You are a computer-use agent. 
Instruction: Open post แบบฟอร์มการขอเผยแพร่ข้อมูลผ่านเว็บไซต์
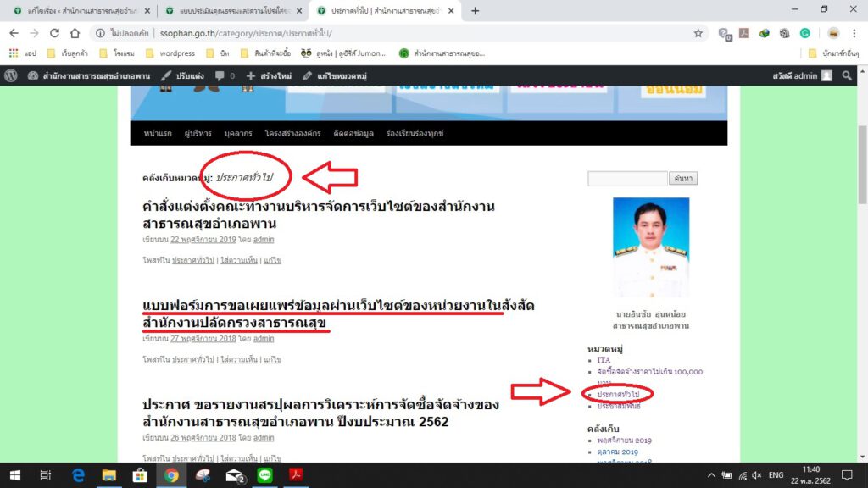click(x=338, y=313)
